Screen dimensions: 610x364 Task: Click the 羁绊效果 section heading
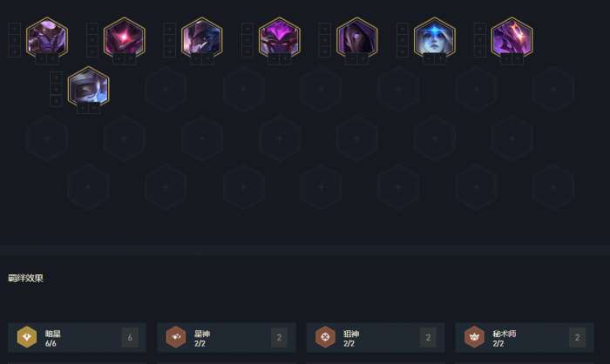coord(25,278)
